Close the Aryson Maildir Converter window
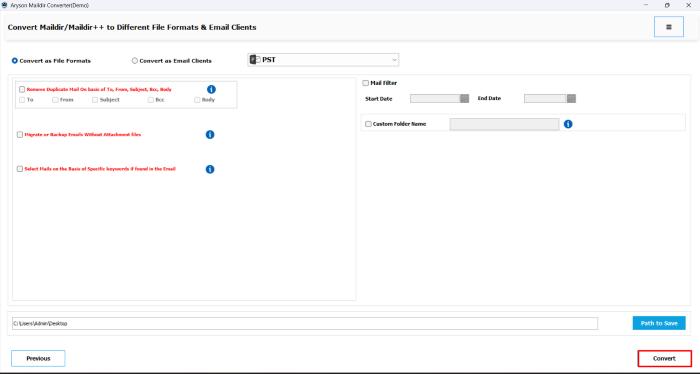The image size is (700, 374). [x=688, y=5]
